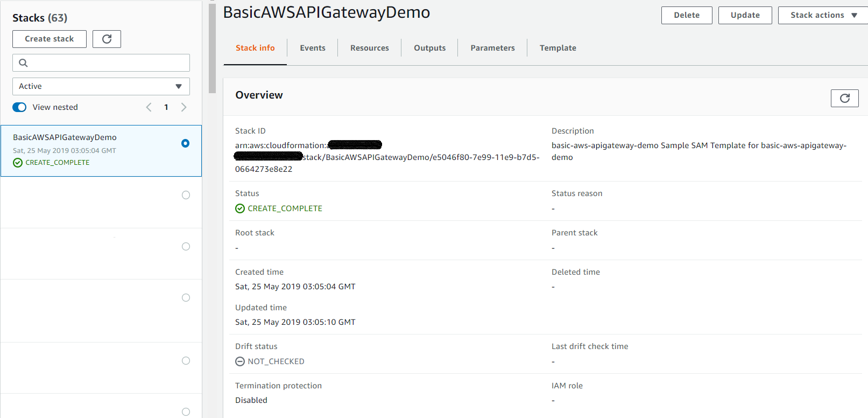View the Template tab
This screenshot has height=418, width=868.
click(558, 48)
